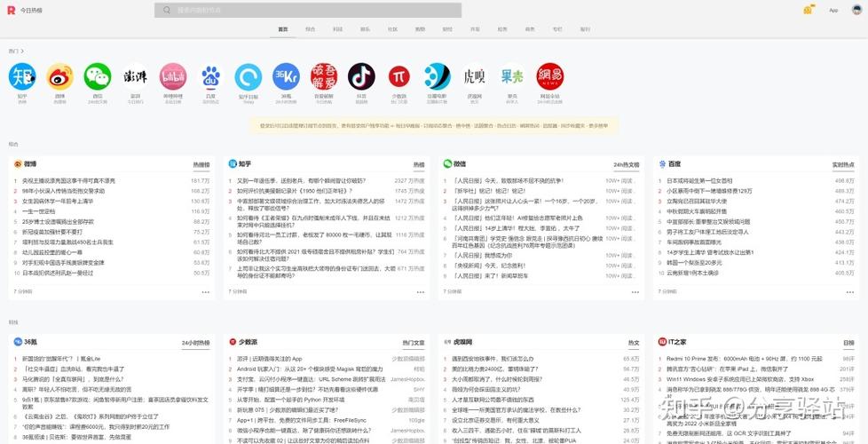Open the 虎嗅 round site icon

point(475,76)
